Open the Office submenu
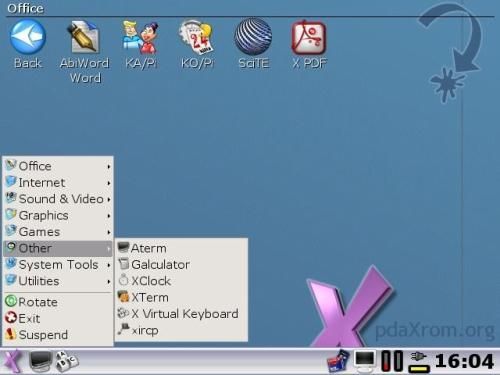The width and height of the screenshot is (500, 375). [x=58, y=166]
